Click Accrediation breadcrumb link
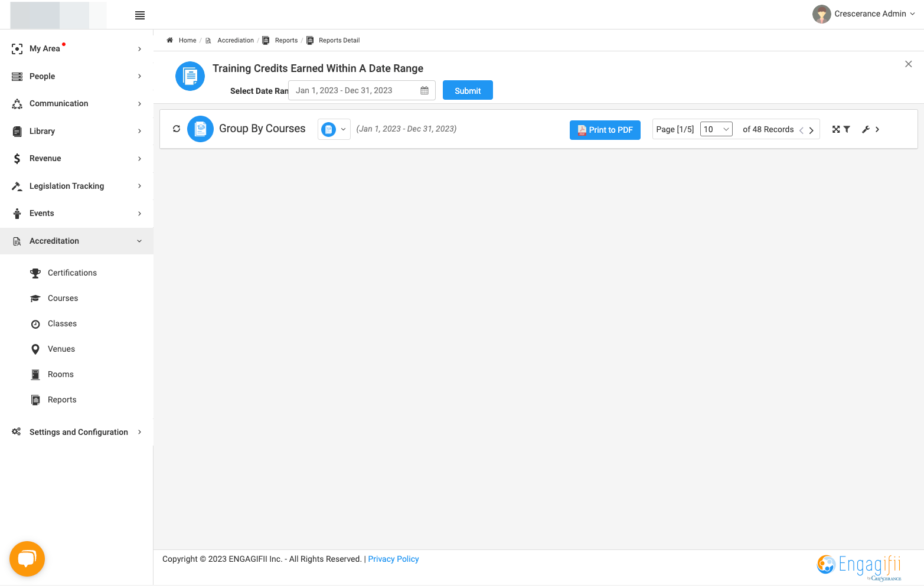Screen dimensions: 924x586 point(236,40)
